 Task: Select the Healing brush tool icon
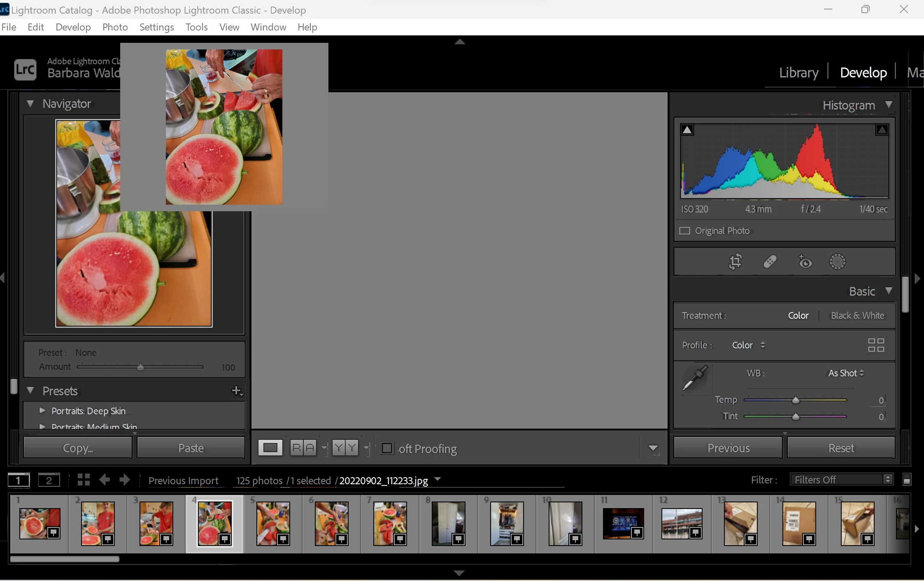(770, 261)
